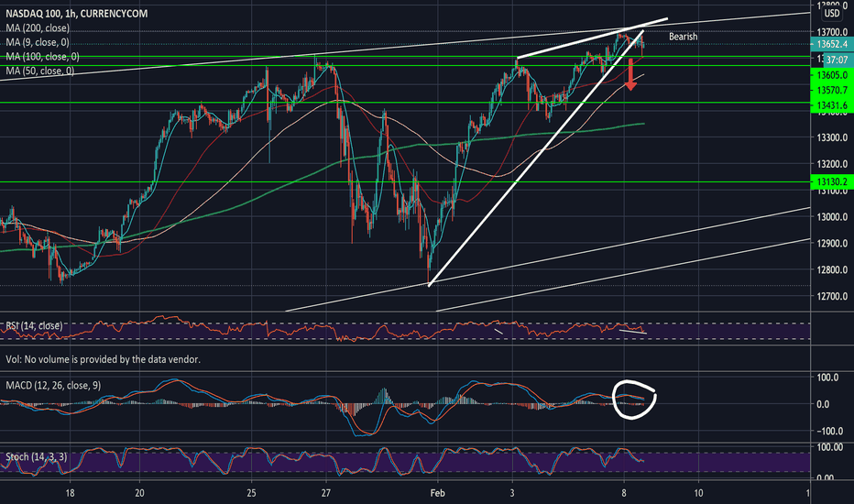Image resolution: width=854 pixels, height=504 pixels.
Task: Open the USD currency selector
Action: point(832,13)
